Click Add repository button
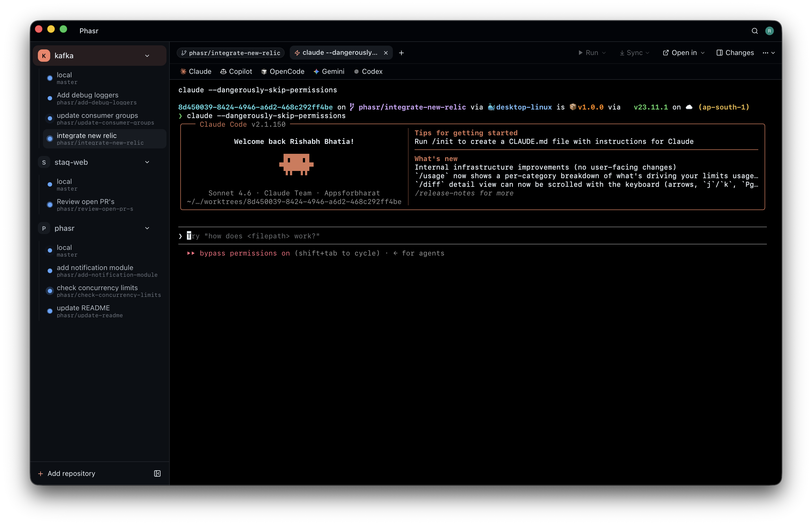This screenshot has width=812, height=525. 67,473
